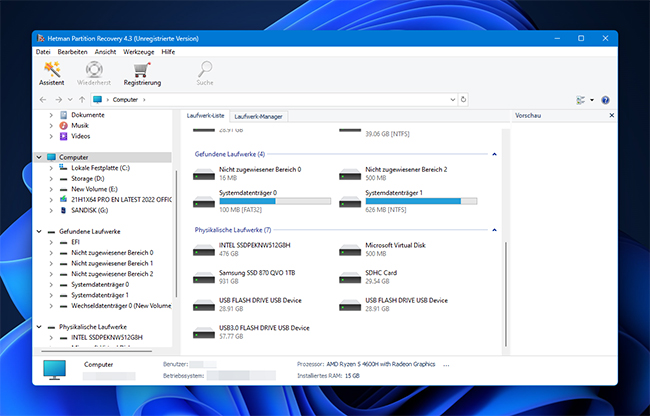Go back with the left arrow
This screenshot has width=650, height=416.
pyautogui.click(x=43, y=100)
